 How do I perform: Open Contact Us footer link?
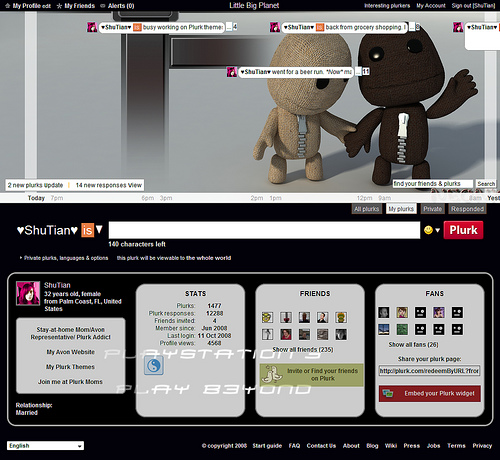[x=321, y=446]
